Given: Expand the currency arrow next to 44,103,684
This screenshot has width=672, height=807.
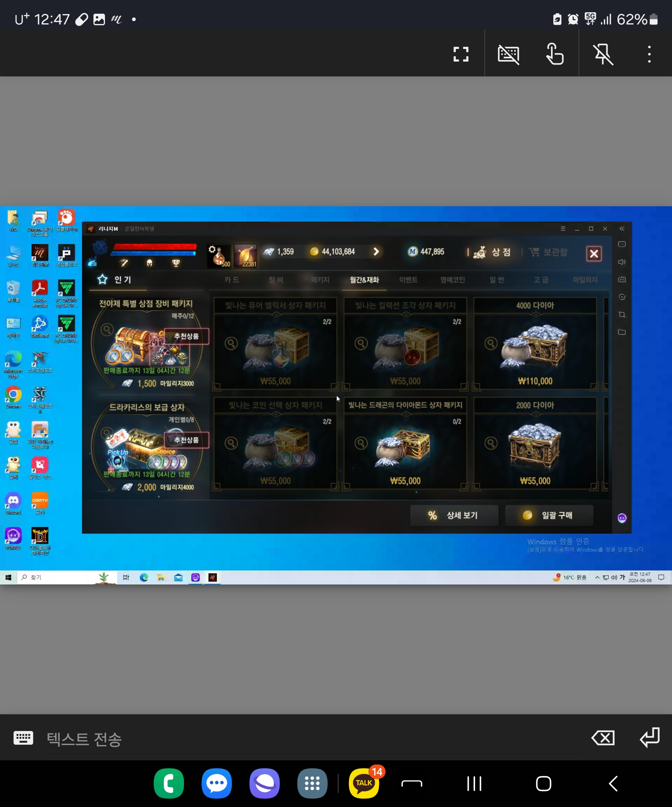Looking at the screenshot, I should coord(376,251).
